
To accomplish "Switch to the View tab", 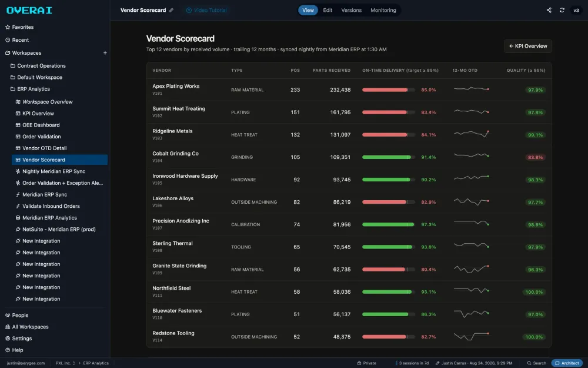I will pyautogui.click(x=308, y=10).
